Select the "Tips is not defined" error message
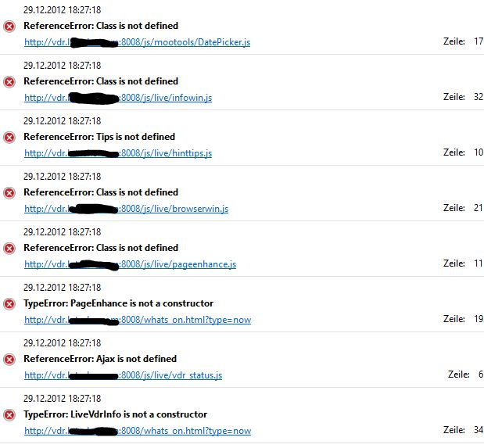 click(x=99, y=137)
